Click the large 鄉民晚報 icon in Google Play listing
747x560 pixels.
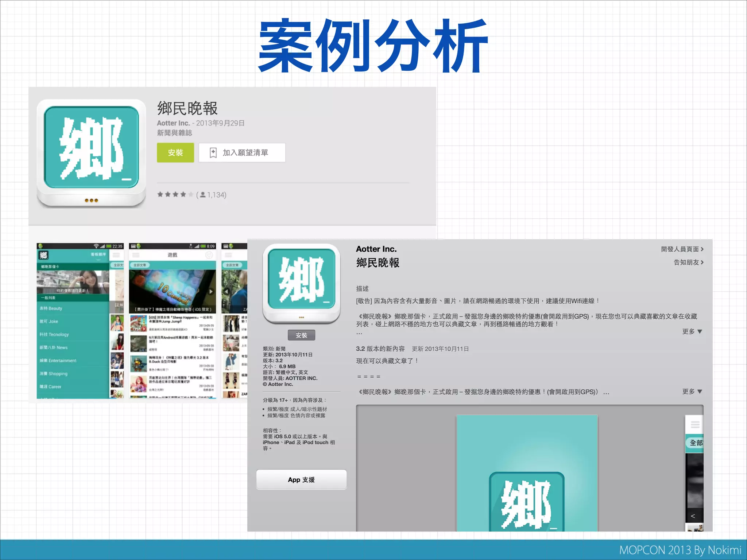[91, 153]
